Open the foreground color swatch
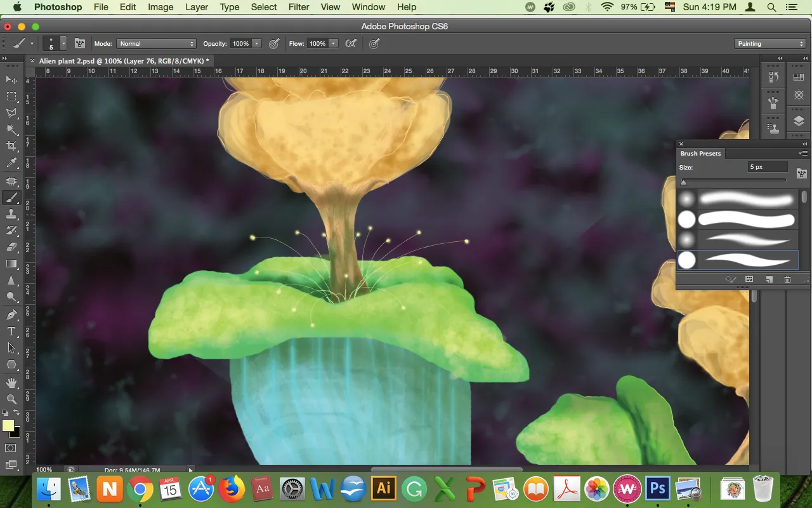Screen dimensions: 812x508 (x=8, y=425)
